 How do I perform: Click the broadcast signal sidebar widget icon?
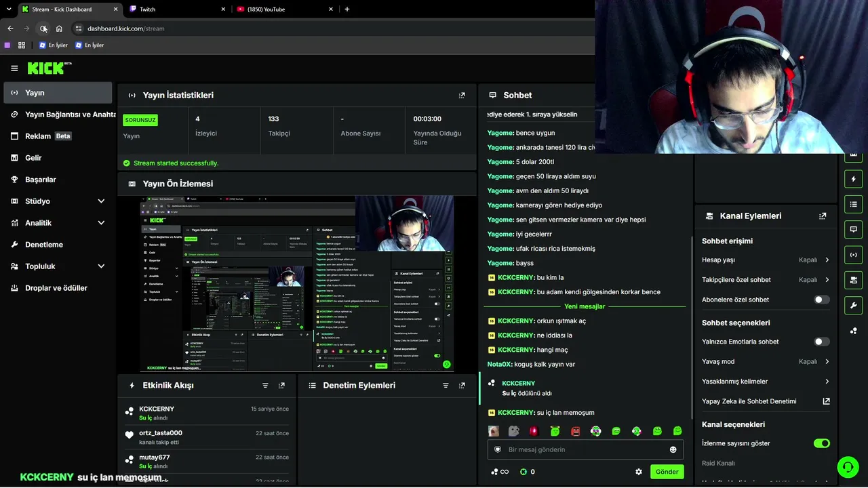(x=853, y=255)
